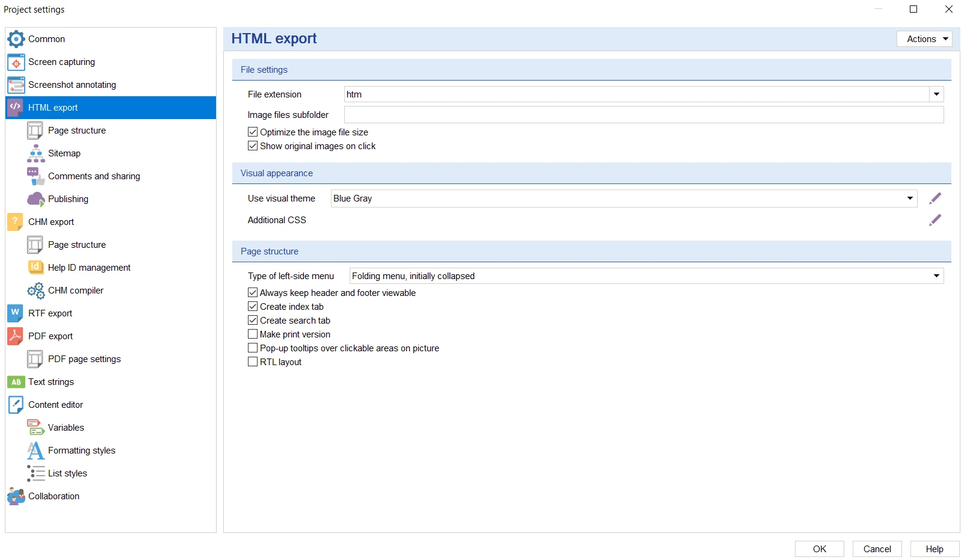The image size is (964, 560).
Task: Open PDF export via its icon
Action: tap(15, 336)
